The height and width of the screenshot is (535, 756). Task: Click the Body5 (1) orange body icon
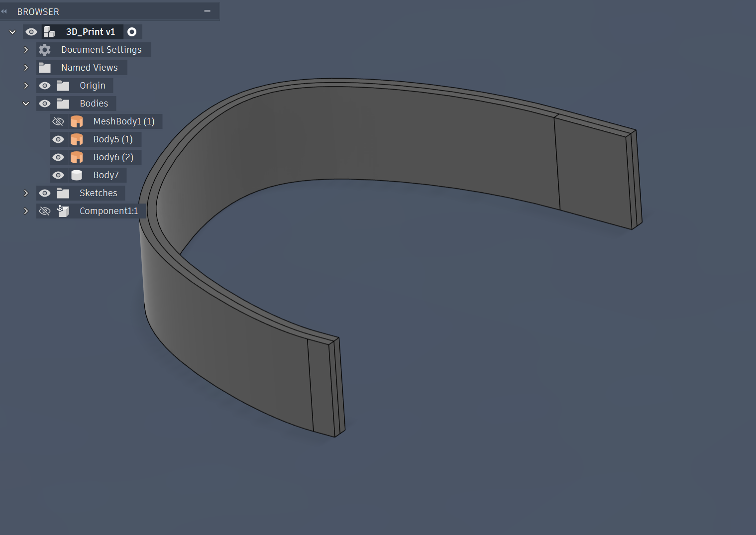77,139
